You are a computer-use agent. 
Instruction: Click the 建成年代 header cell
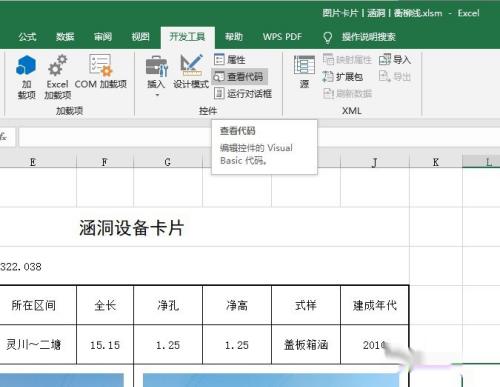click(x=375, y=305)
